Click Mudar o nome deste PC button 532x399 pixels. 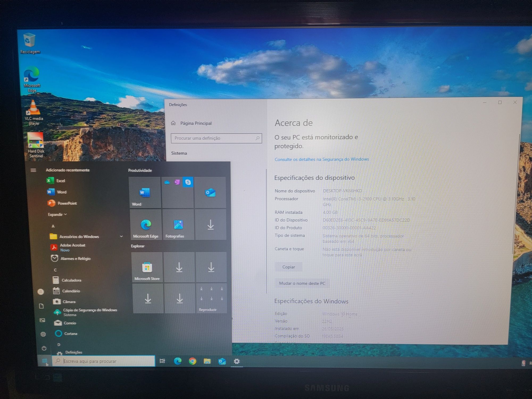302,283
